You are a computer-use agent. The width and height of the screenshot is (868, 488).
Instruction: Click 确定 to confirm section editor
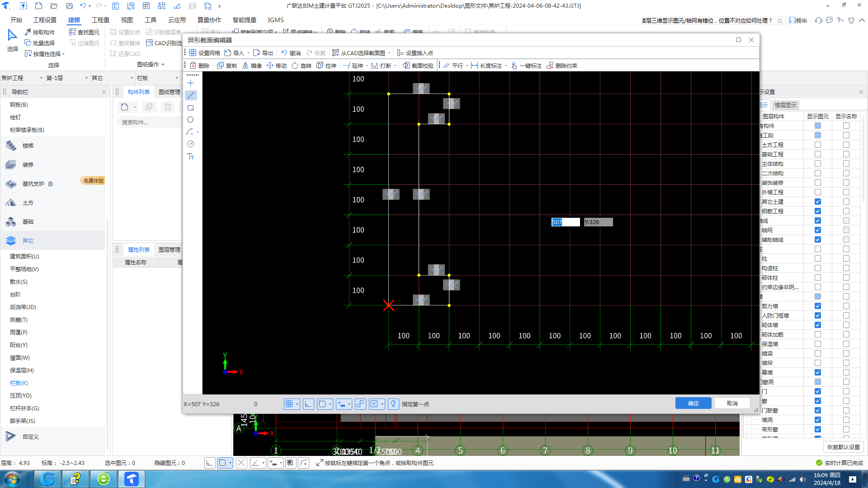(x=693, y=403)
